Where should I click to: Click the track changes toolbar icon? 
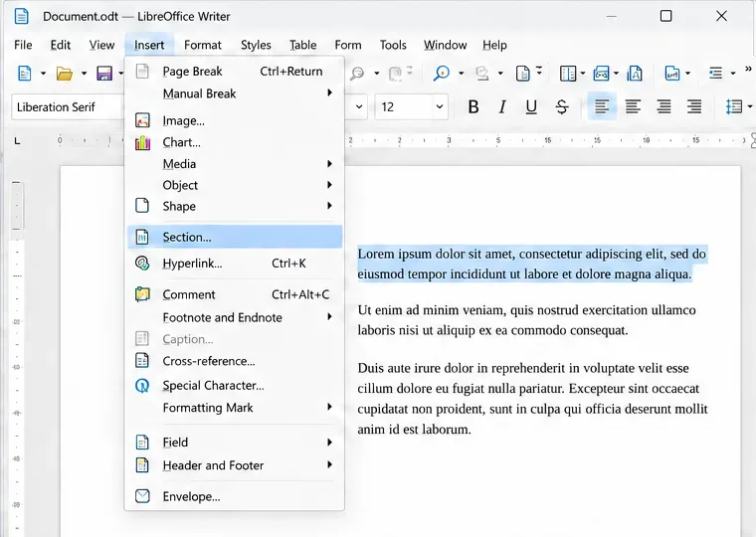click(x=481, y=74)
